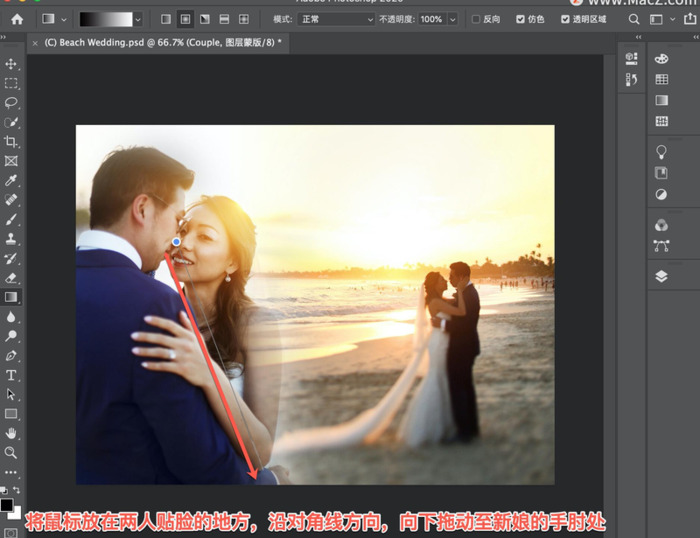Select the Spot Healing Brush tool
700x538 pixels.
(11, 200)
